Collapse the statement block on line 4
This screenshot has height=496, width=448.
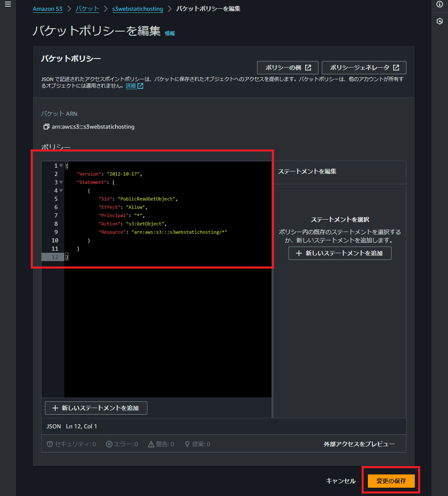pos(61,190)
